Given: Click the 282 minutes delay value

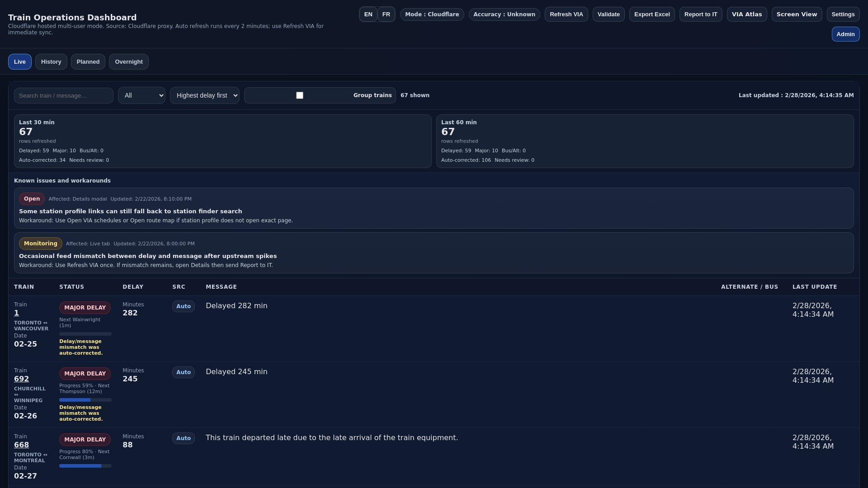Looking at the screenshot, I should tap(130, 313).
